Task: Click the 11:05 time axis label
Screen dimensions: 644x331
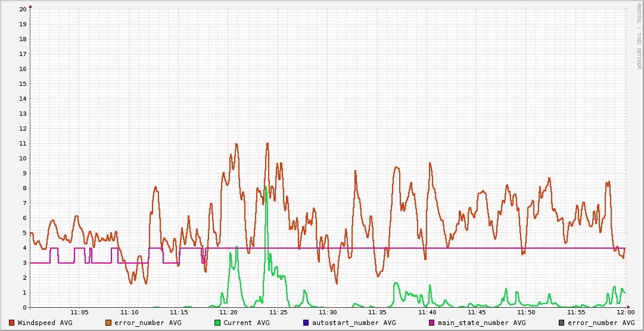Action: pyautogui.click(x=80, y=312)
